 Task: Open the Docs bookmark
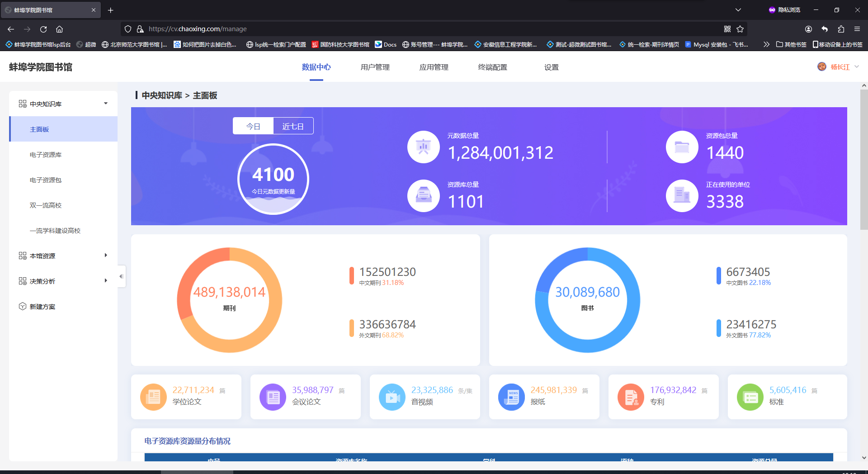(x=386, y=44)
